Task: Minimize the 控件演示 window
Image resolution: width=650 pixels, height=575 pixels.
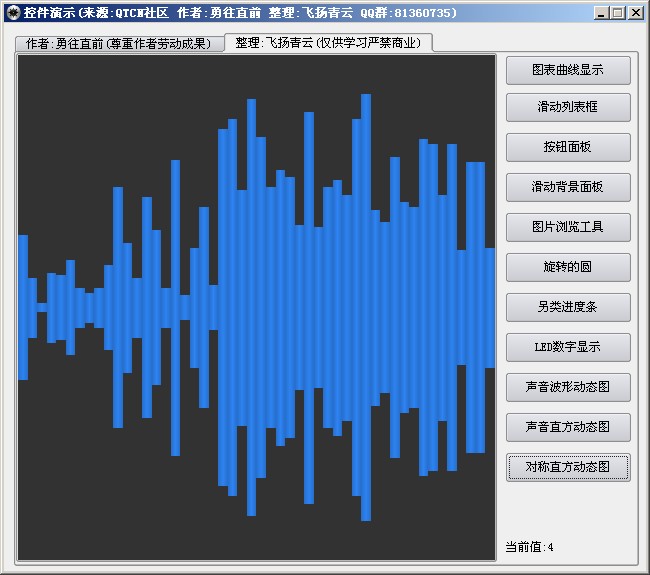Action: [x=601, y=13]
